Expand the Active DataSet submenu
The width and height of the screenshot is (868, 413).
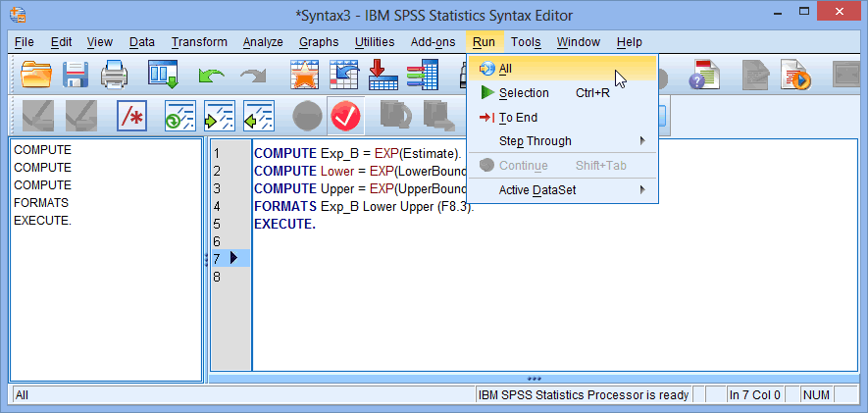[x=562, y=190]
